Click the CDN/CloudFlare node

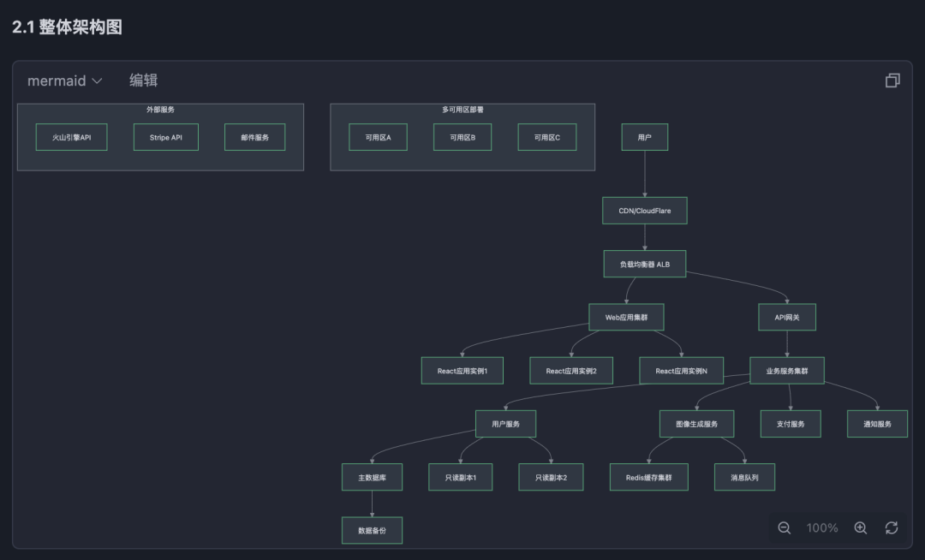(x=644, y=211)
